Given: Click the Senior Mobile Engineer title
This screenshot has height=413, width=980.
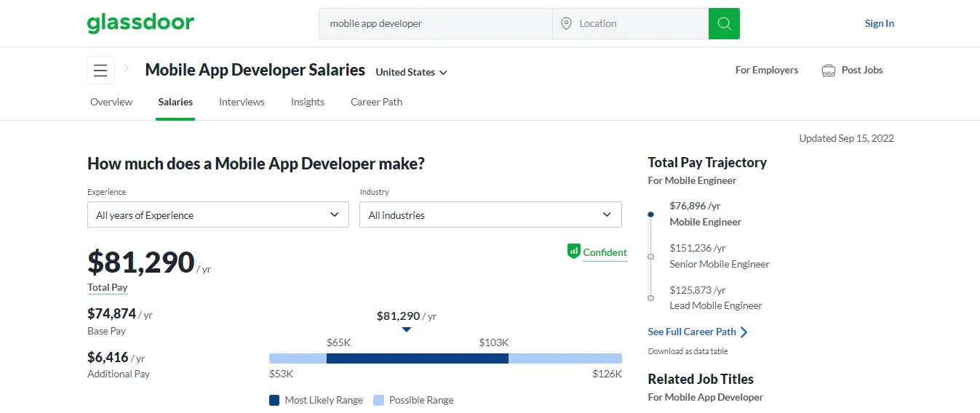Looking at the screenshot, I should pos(720,264).
